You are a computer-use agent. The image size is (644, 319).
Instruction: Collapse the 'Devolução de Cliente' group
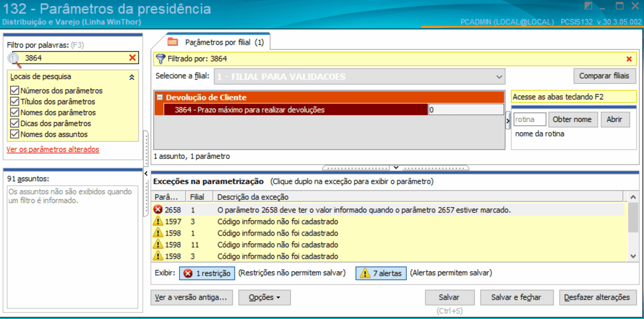(x=159, y=97)
